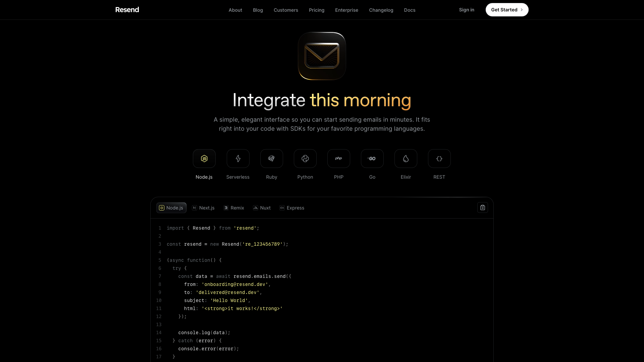Pick the REST curly braces icon
Screen dimensions: 644x362
click(439, 159)
